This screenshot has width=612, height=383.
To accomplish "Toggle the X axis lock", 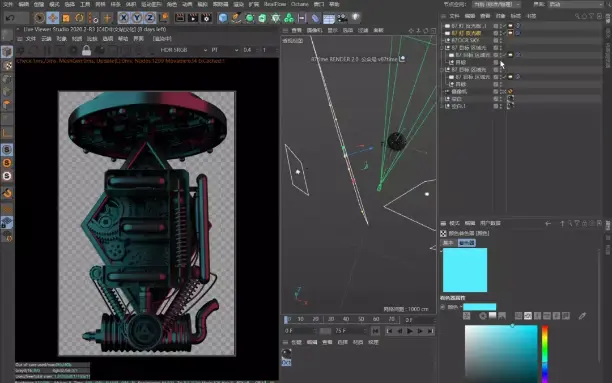I will click(x=123, y=18).
